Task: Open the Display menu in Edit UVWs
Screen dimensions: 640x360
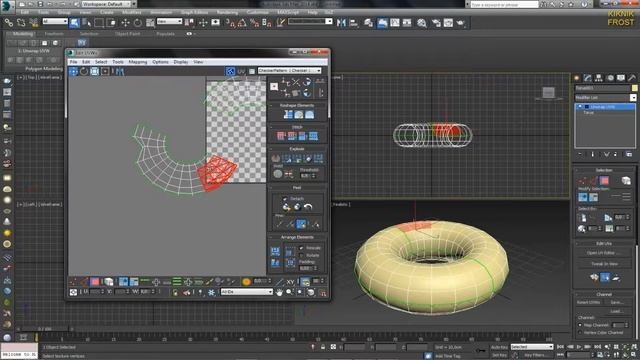Action: (x=181, y=62)
